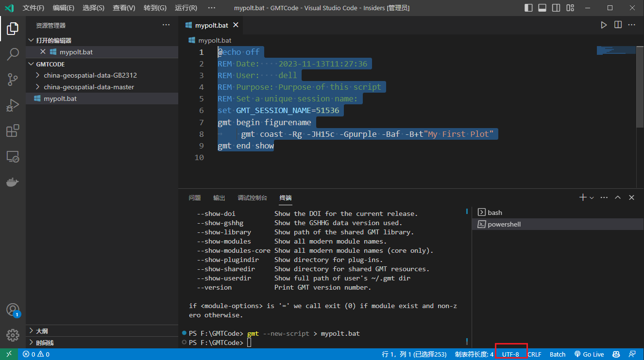The width and height of the screenshot is (644, 360).
Task: Open terminal panel more actions ellipsis
Action: click(604, 197)
